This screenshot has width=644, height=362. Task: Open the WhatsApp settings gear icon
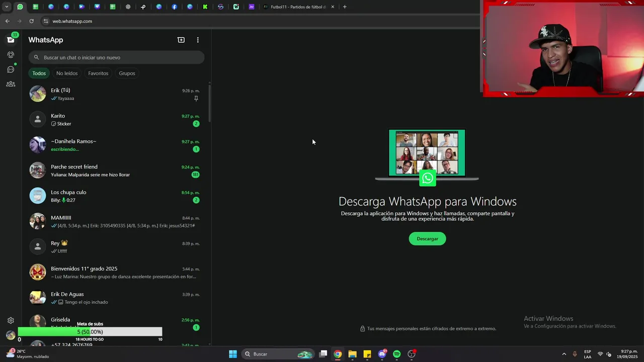coord(11,320)
